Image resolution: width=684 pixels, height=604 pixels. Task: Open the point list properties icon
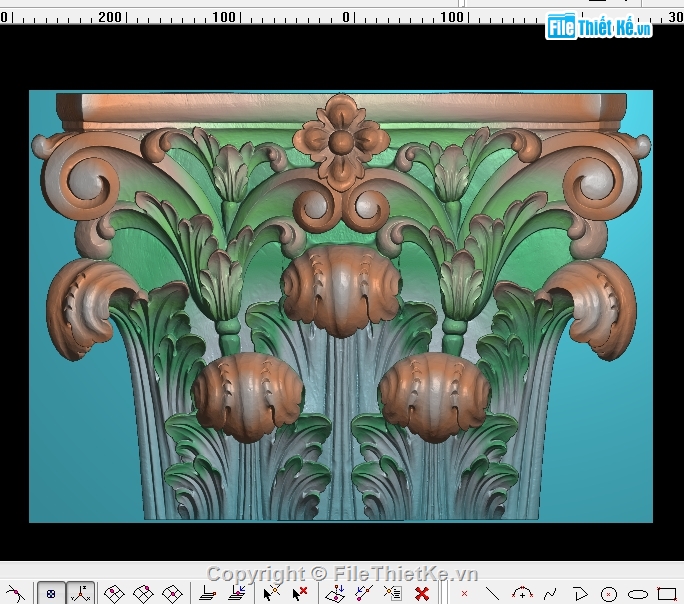[x=392, y=593]
